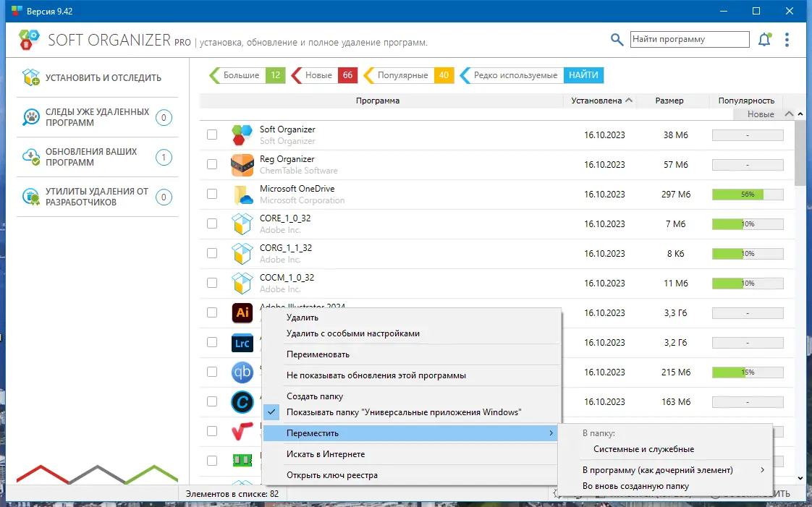Click the Lightroom Classic Lrc icon
812x507 pixels.
pyautogui.click(x=242, y=343)
